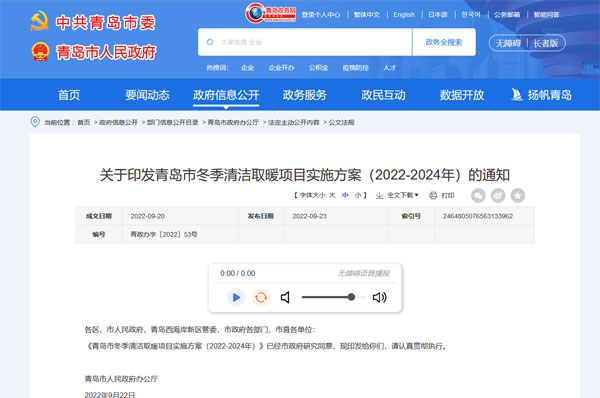
Task: Click the 青岛政务网 globe logo
Action: point(271,13)
